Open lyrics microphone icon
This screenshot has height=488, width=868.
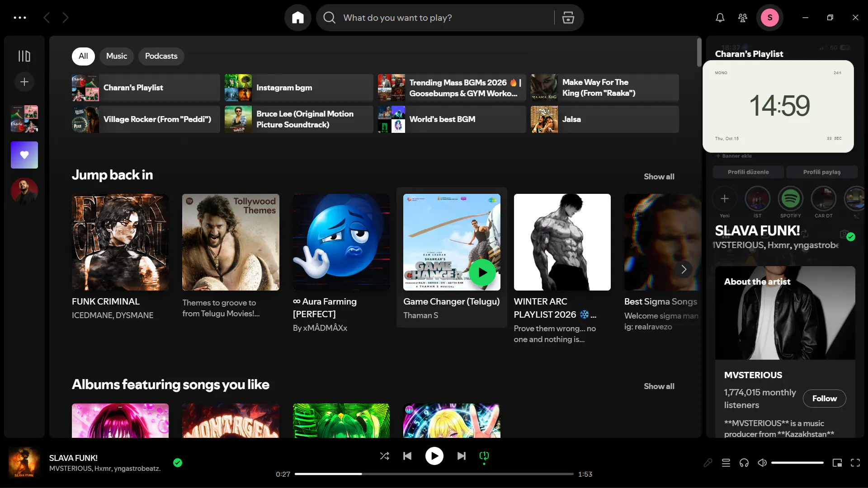click(x=708, y=463)
